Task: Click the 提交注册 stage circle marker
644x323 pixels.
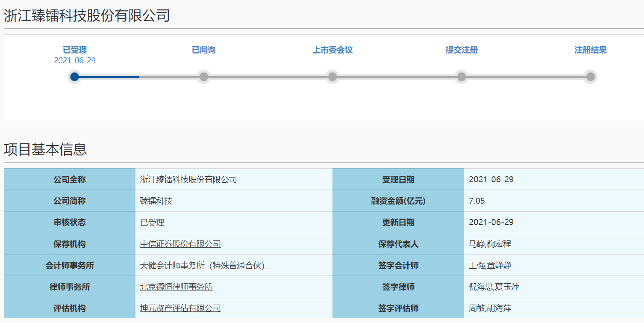Action: pyautogui.click(x=462, y=77)
